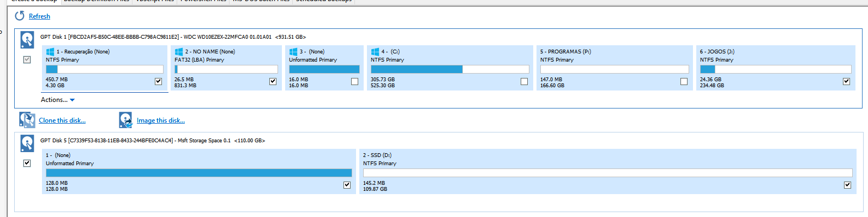Uncheck the SSD (D:) partition checkbox
This screenshot has height=217, width=868.
847,185
